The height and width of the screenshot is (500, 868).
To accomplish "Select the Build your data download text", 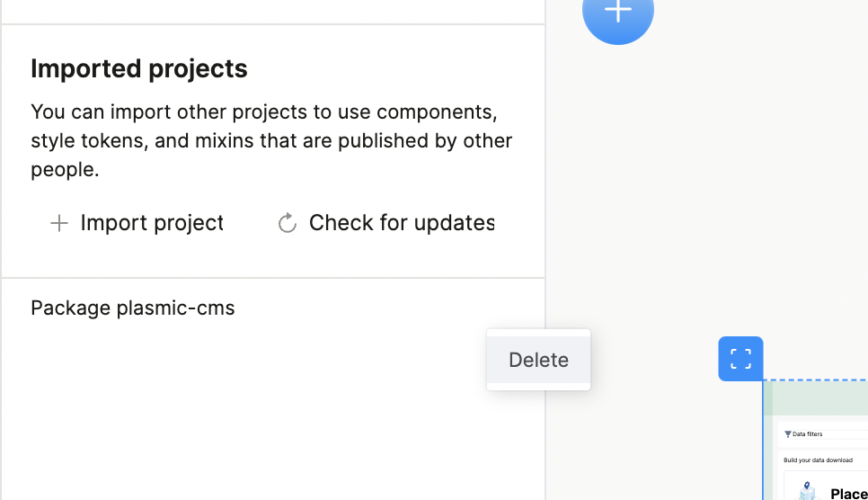I will point(818,460).
